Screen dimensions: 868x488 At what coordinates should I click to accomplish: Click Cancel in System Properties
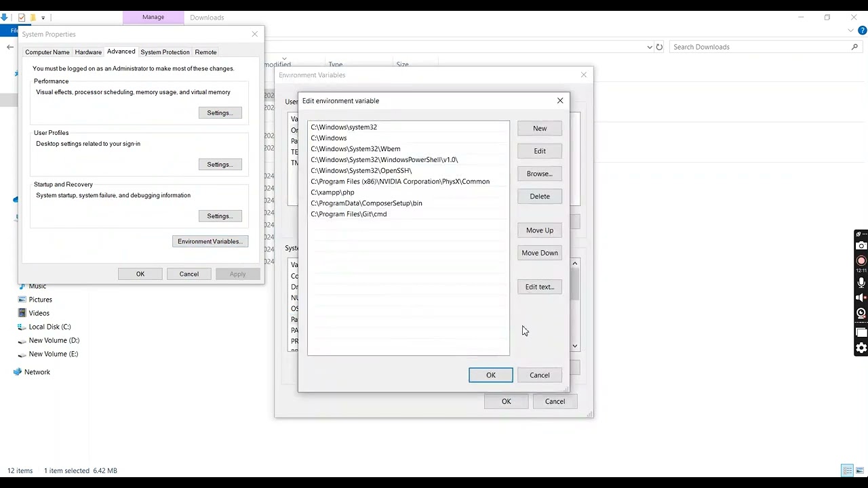pos(189,274)
